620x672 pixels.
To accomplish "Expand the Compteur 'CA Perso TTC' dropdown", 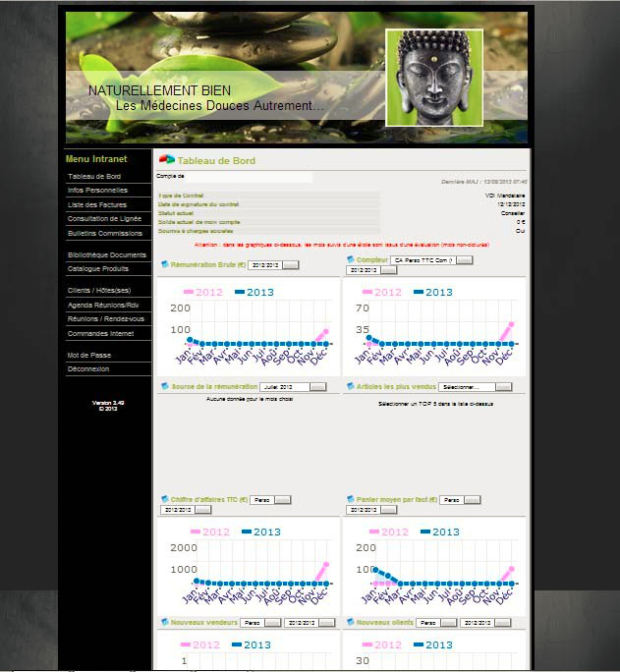I will tap(431, 260).
